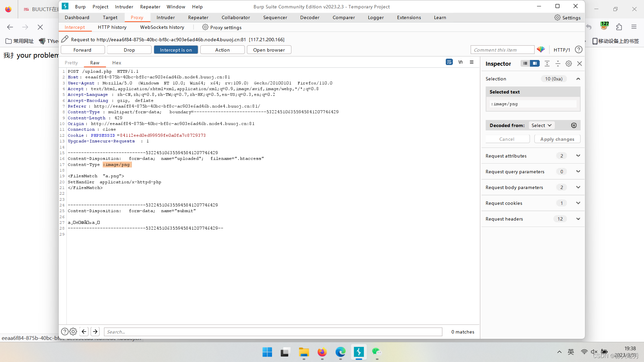
Task: Switch to the HTTP history tab
Action: (112, 27)
